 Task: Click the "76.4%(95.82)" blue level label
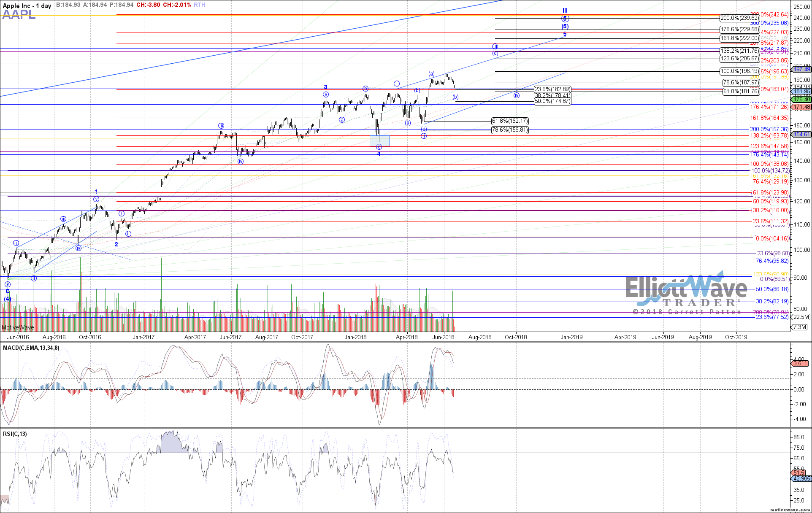coord(772,261)
